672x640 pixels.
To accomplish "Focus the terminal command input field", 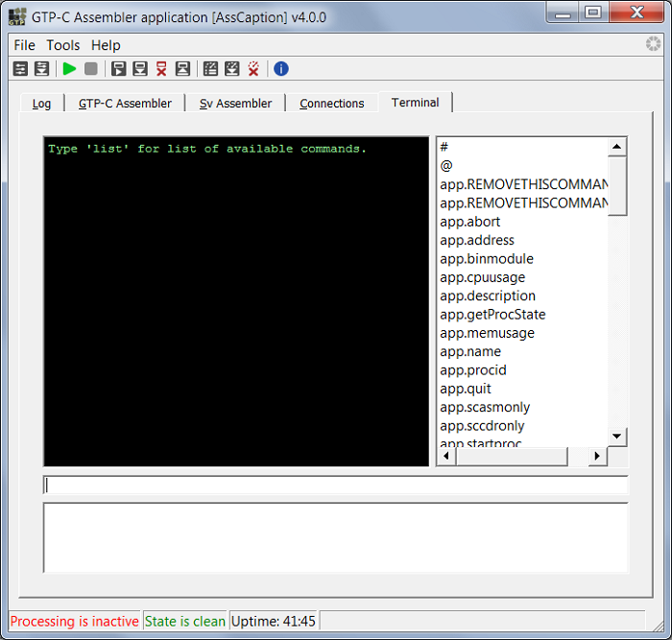I will coord(336,485).
